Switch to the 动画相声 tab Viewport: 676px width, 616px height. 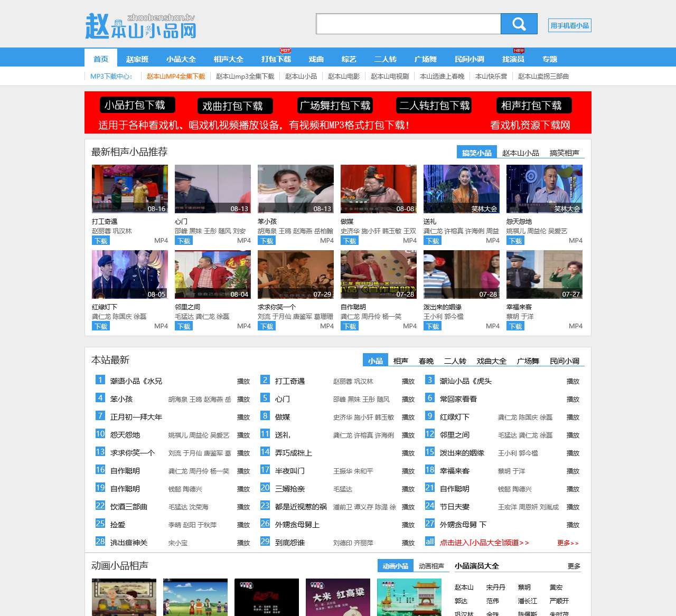[431, 566]
